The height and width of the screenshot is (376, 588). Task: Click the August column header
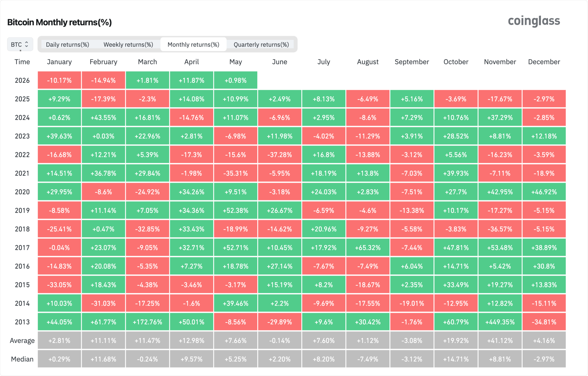click(368, 62)
